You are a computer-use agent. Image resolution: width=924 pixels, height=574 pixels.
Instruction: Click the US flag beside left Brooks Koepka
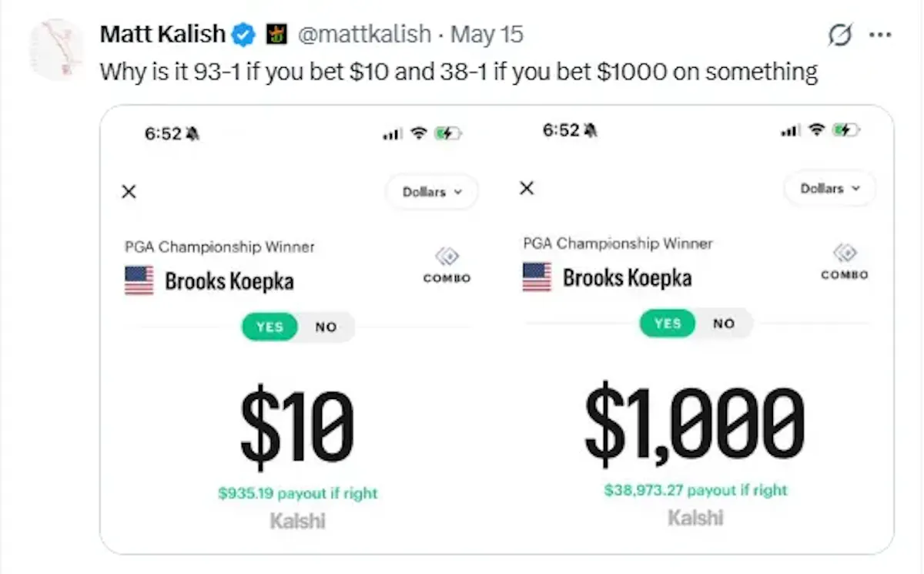(x=139, y=280)
